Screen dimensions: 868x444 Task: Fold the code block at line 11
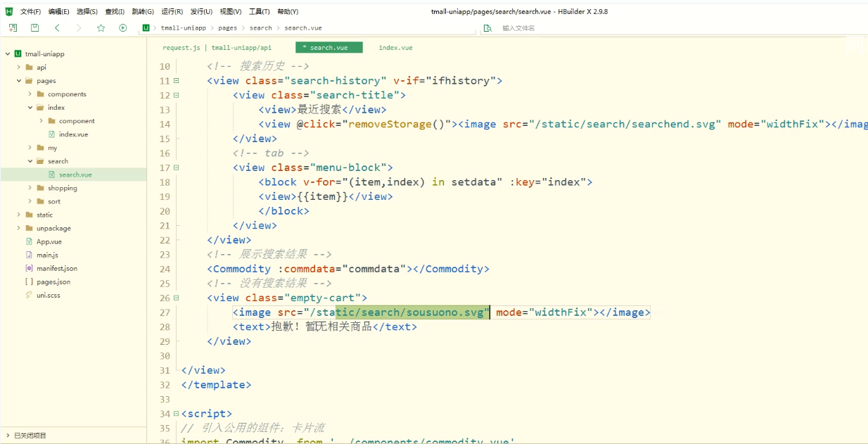pyautogui.click(x=176, y=81)
